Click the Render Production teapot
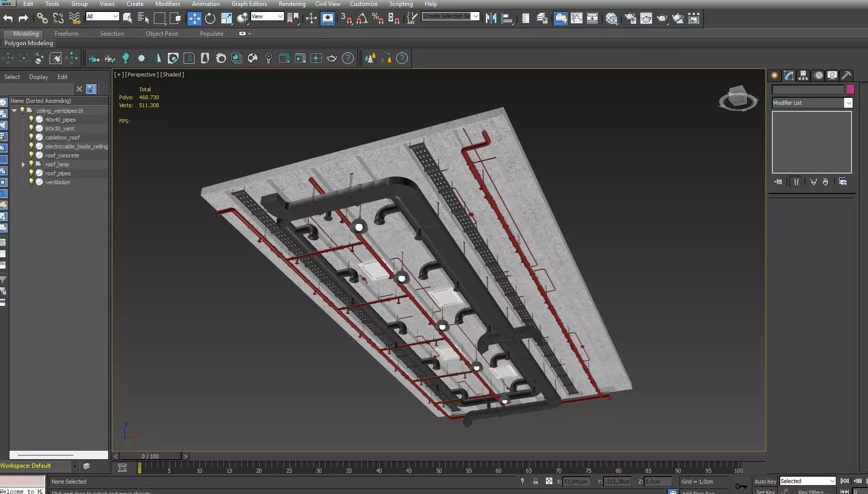Image resolution: width=868 pixels, height=494 pixels. tap(662, 18)
